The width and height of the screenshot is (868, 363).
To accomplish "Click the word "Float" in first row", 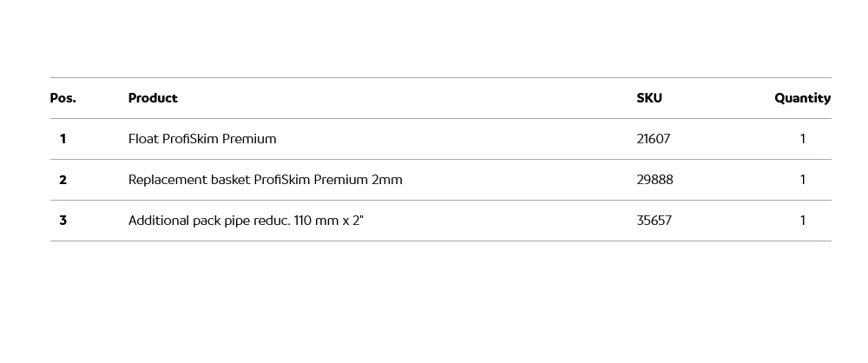I will click(x=143, y=139).
